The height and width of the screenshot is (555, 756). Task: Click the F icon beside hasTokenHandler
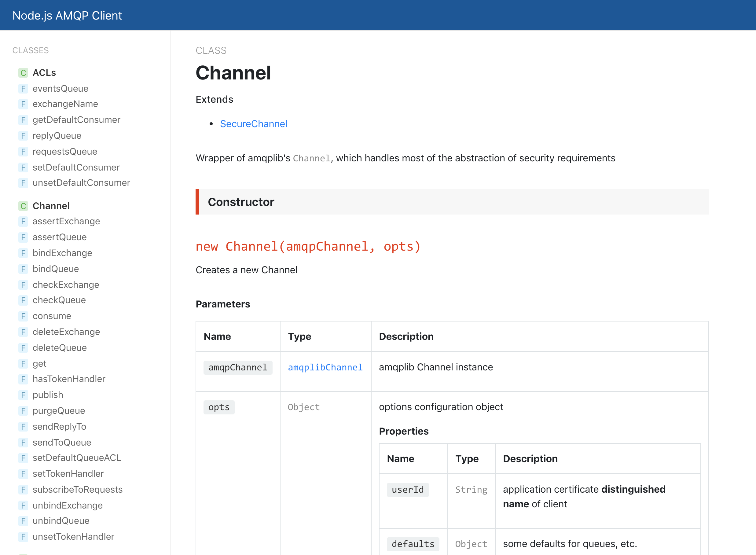coord(23,379)
